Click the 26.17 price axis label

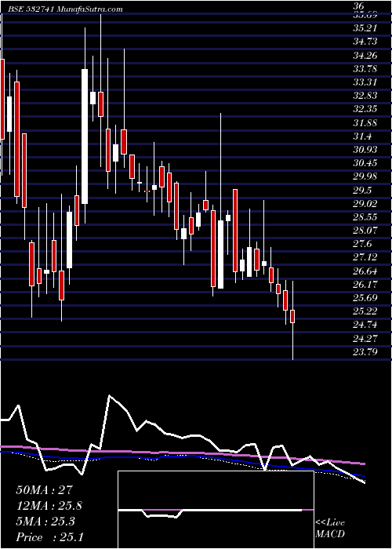click(365, 285)
